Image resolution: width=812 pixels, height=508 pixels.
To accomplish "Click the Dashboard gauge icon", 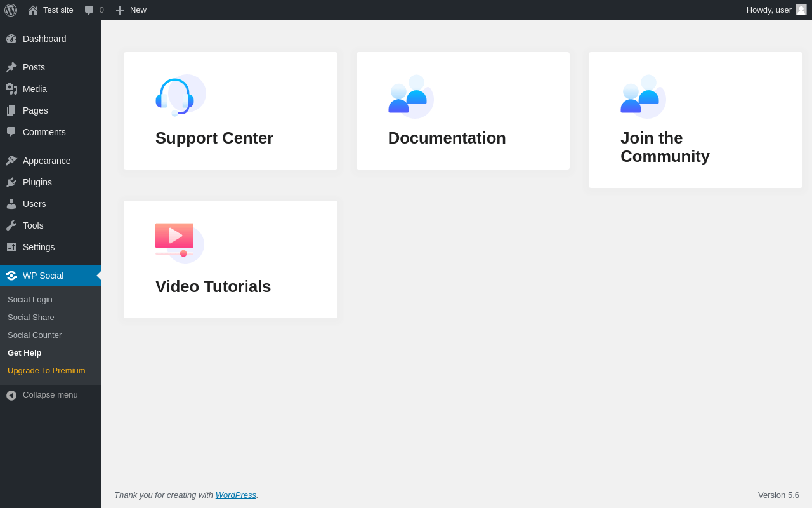I will click(11, 39).
